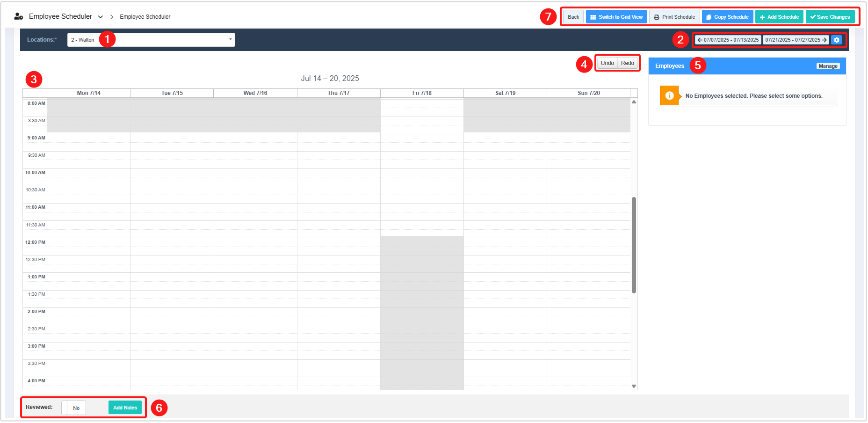Viewport: 868px width, 423px height.
Task: Click the orange info icon in the Employees panel
Action: tap(669, 95)
